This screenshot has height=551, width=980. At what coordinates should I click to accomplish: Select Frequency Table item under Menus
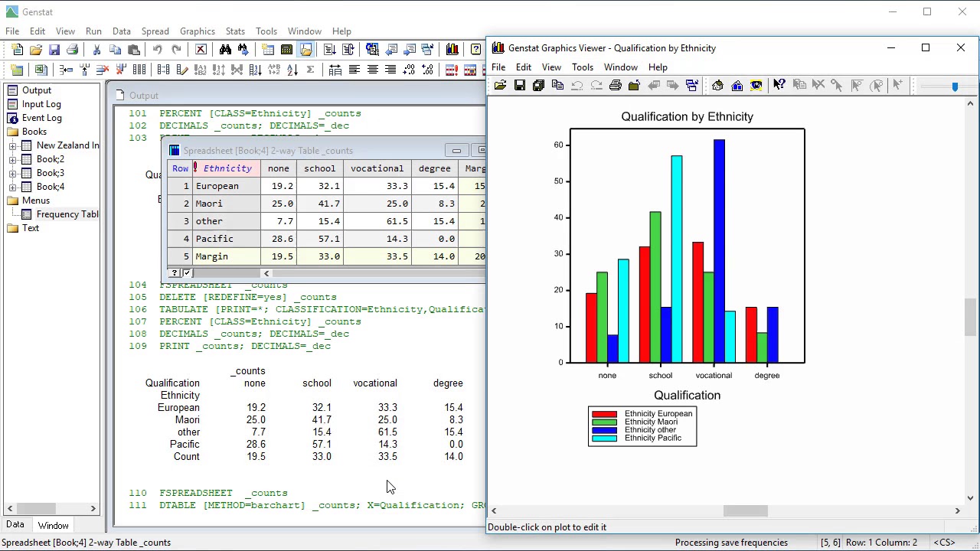pyautogui.click(x=67, y=214)
